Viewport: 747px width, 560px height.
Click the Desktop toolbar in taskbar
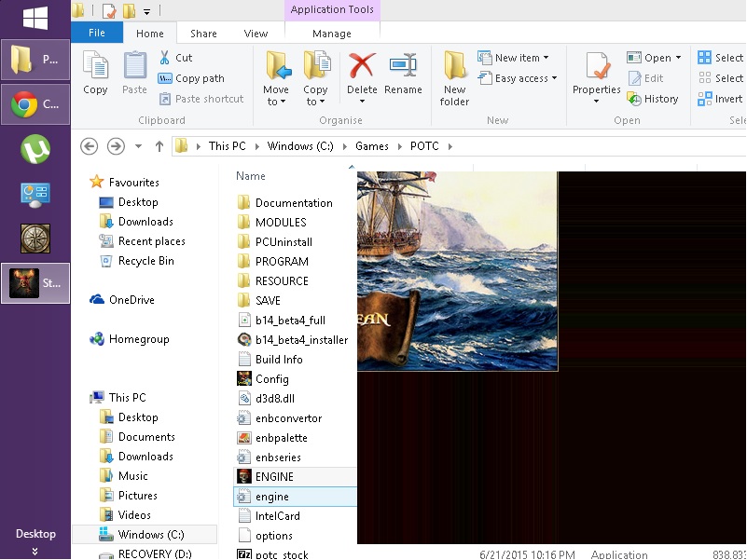click(x=35, y=534)
